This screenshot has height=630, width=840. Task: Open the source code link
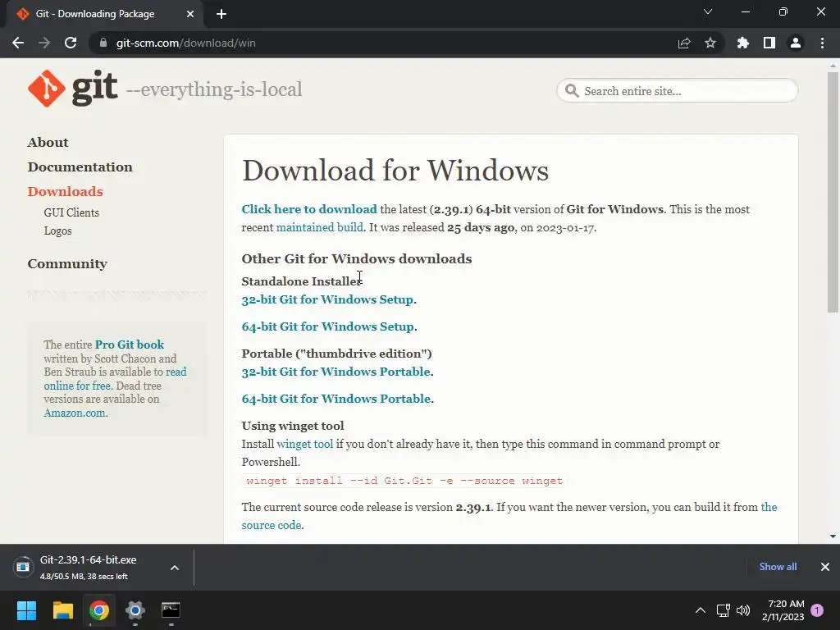[x=271, y=526]
